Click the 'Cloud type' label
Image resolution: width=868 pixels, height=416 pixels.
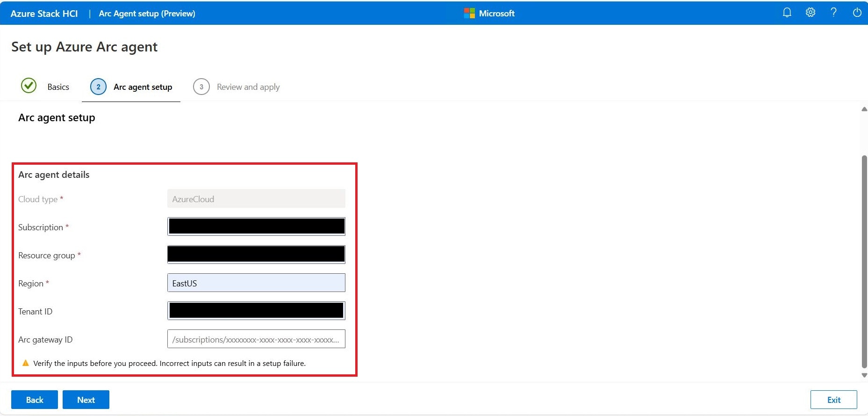[x=38, y=199]
